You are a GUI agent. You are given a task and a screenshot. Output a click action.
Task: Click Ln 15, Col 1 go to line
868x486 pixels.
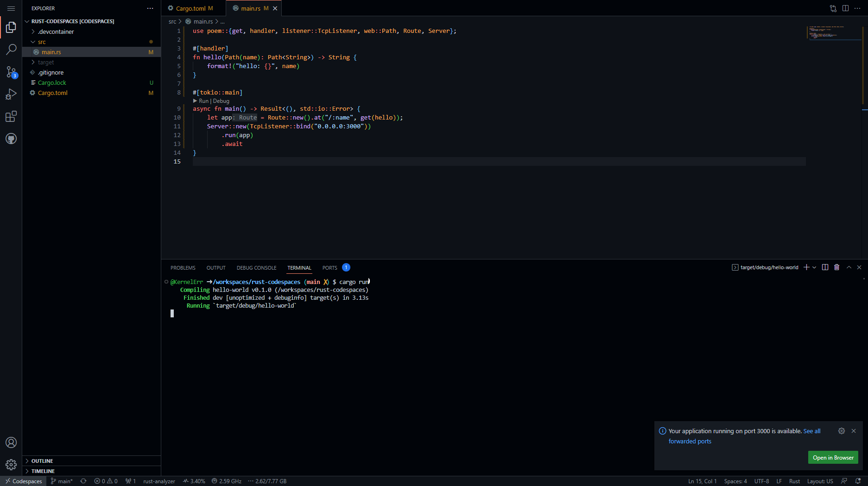pos(702,481)
